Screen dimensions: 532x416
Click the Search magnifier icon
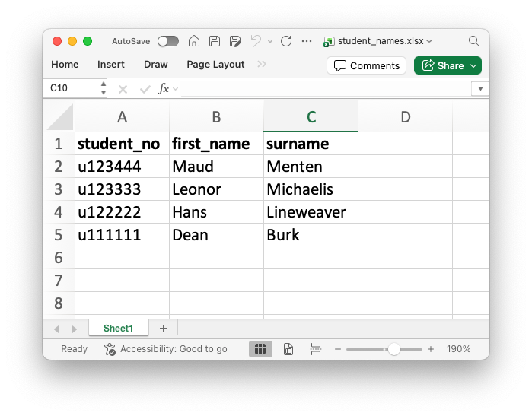[473, 41]
